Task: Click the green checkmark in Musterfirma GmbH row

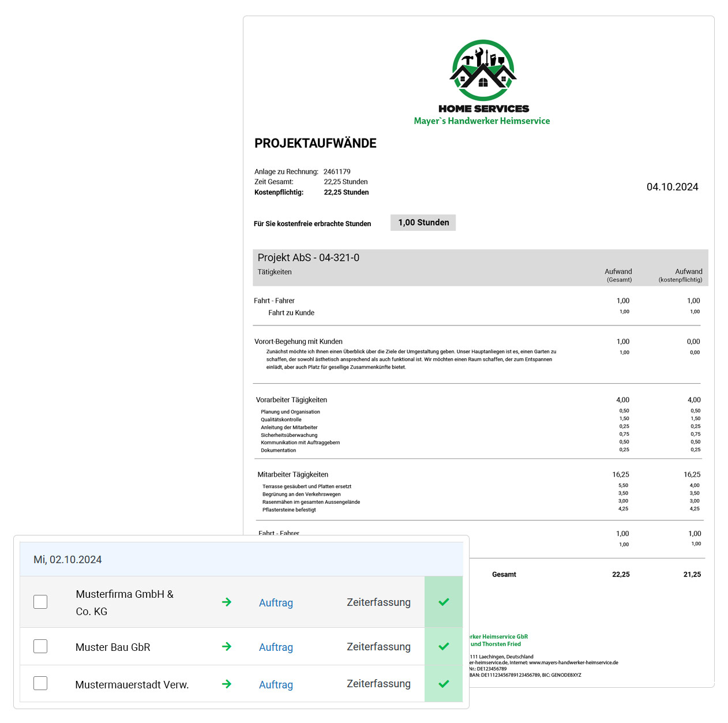Action: point(444,602)
